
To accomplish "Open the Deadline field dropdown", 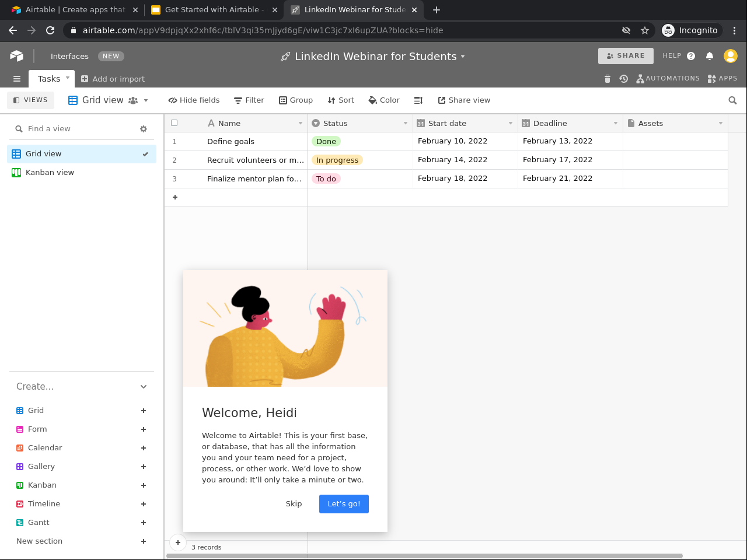I will pyautogui.click(x=616, y=124).
